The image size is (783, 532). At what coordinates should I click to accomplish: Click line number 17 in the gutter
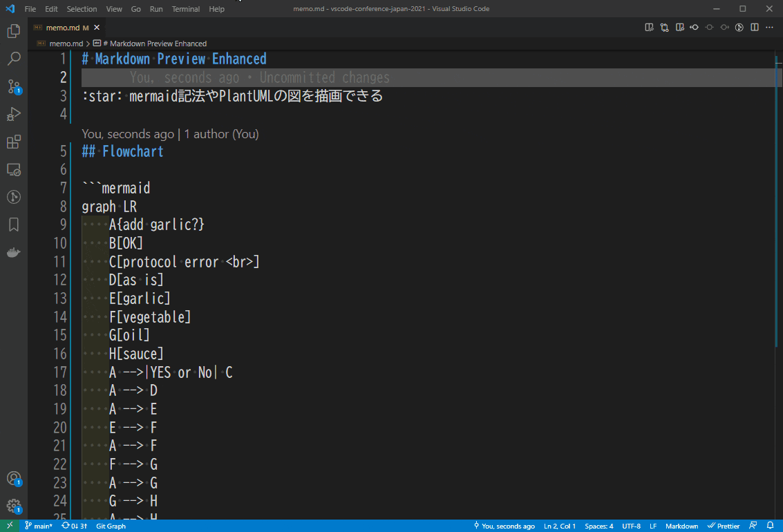coord(60,372)
